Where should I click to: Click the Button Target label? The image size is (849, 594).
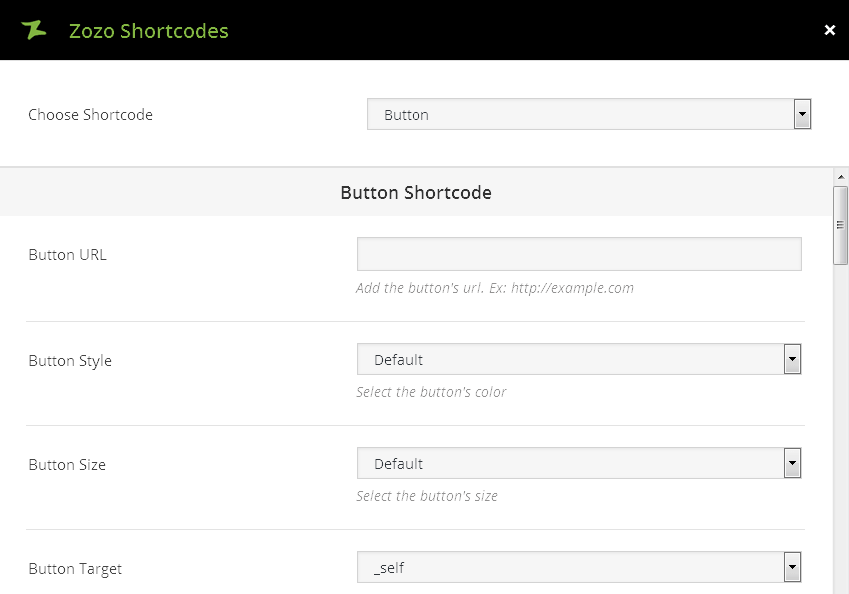75,569
